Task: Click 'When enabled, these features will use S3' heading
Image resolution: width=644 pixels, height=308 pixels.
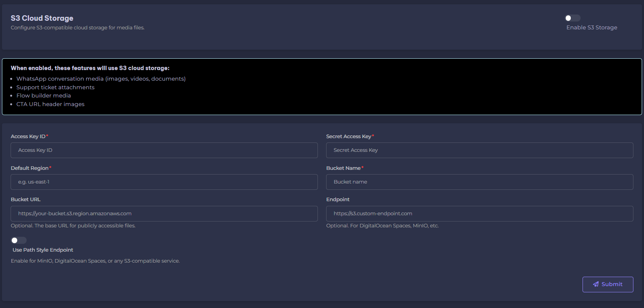Action: 90,68
